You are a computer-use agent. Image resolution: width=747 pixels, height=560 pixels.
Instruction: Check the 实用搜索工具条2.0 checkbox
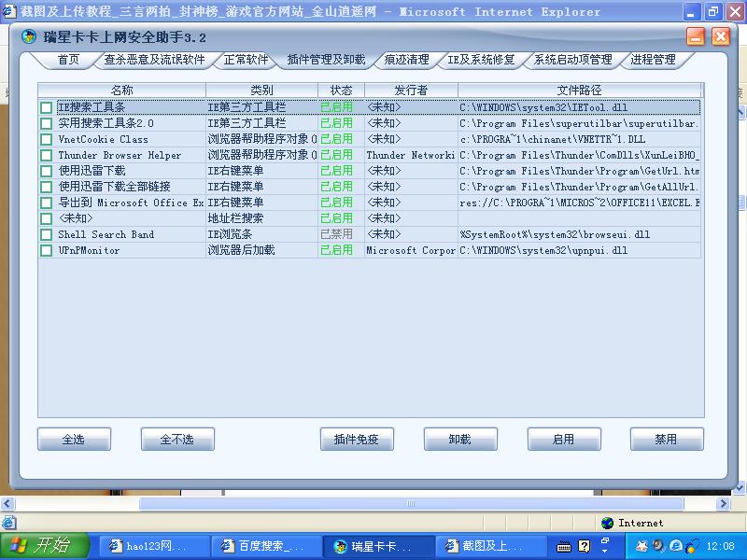tap(46, 124)
